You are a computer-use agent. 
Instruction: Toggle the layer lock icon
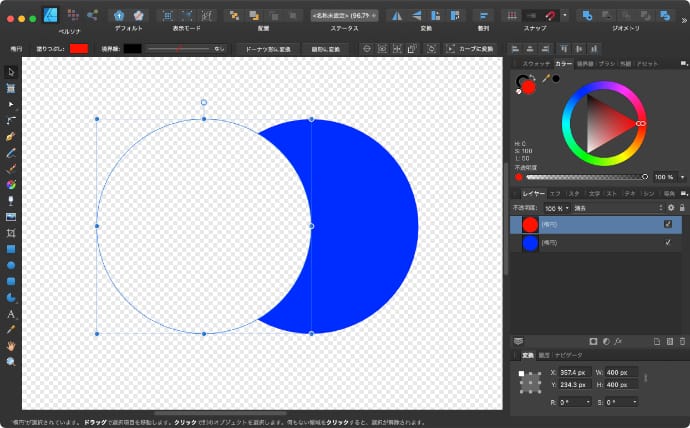tap(684, 207)
